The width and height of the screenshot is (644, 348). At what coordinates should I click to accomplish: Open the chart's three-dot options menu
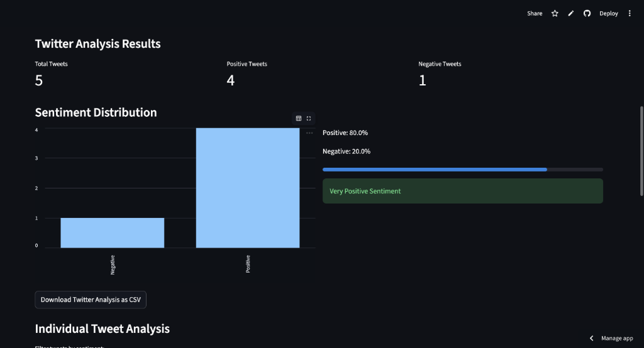pyautogui.click(x=309, y=133)
